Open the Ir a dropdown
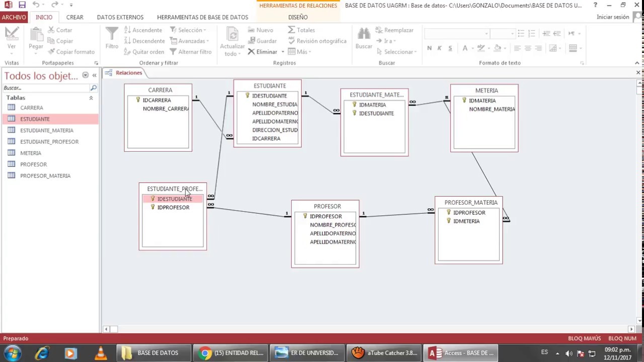This screenshot has height=362, width=644. (385, 41)
